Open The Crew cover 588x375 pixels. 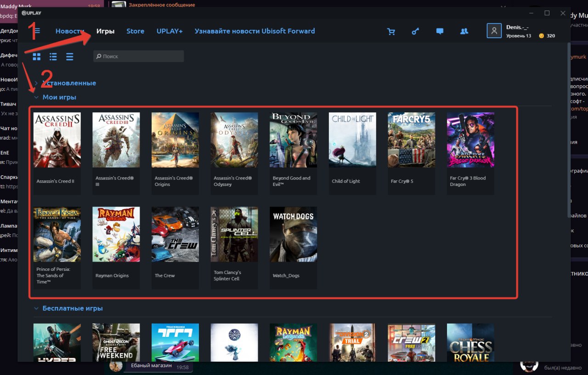(x=175, y=234)
